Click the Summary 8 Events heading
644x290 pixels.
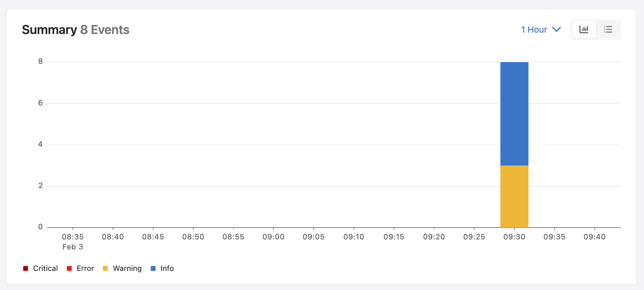tap(76, 30)
